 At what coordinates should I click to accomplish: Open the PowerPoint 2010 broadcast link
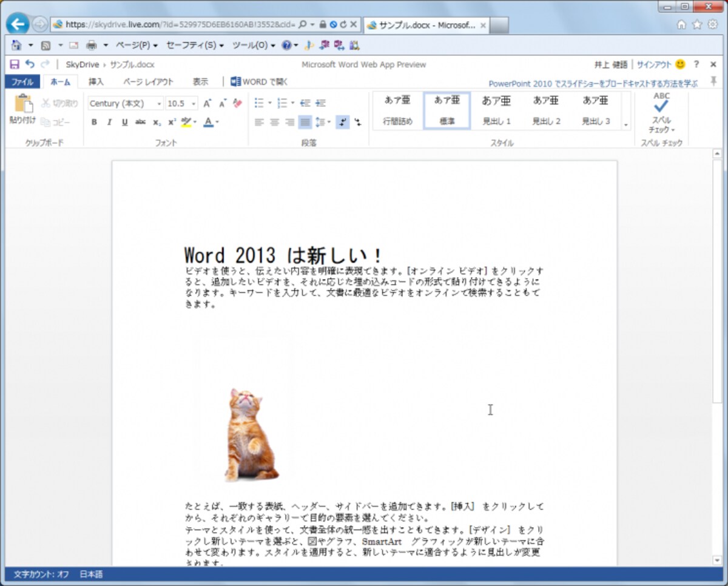coord(593,84)
